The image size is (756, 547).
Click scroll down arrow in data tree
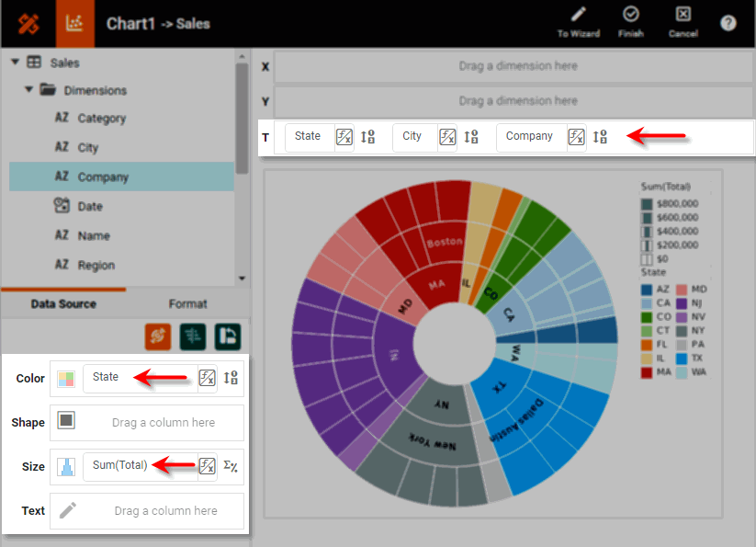point(242,279)
